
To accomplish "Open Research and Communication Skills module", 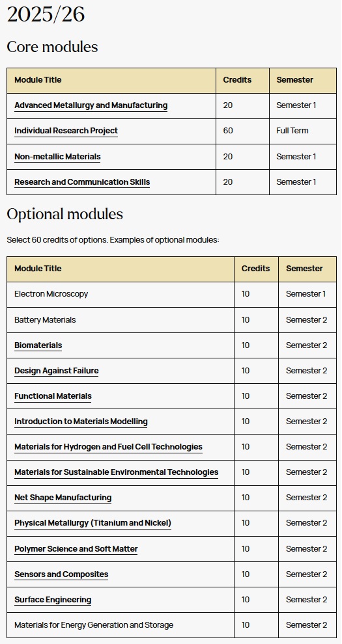I will tap(82, 182).
